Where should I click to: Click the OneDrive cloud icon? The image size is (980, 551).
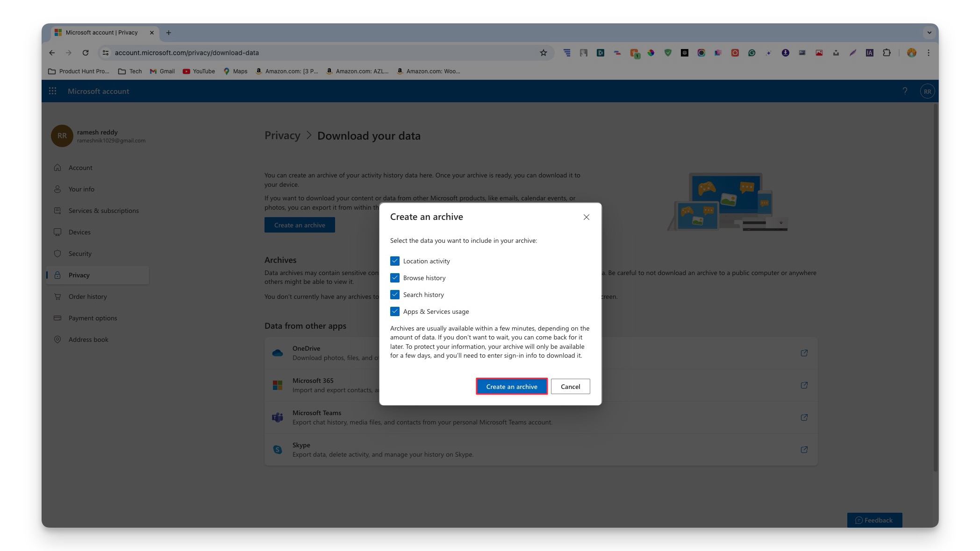[x=278, y=353]
